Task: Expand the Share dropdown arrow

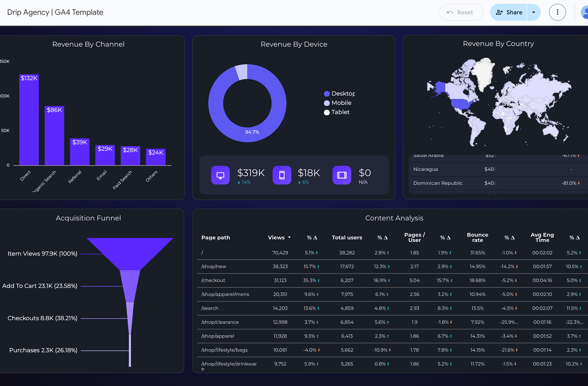Action: click(533, 12)
